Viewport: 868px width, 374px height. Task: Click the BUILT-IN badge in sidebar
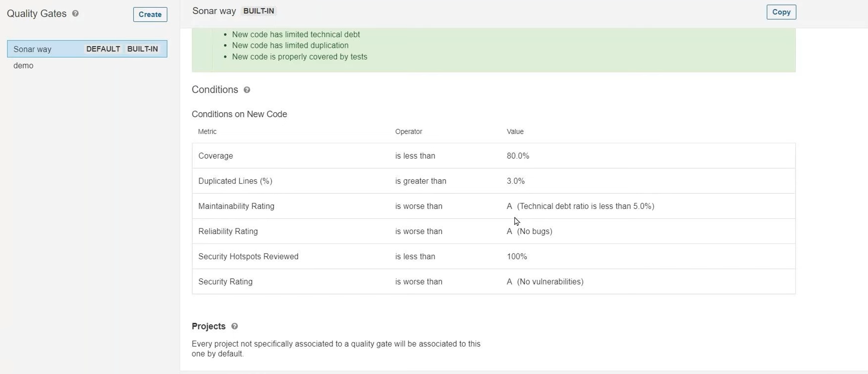142,49
